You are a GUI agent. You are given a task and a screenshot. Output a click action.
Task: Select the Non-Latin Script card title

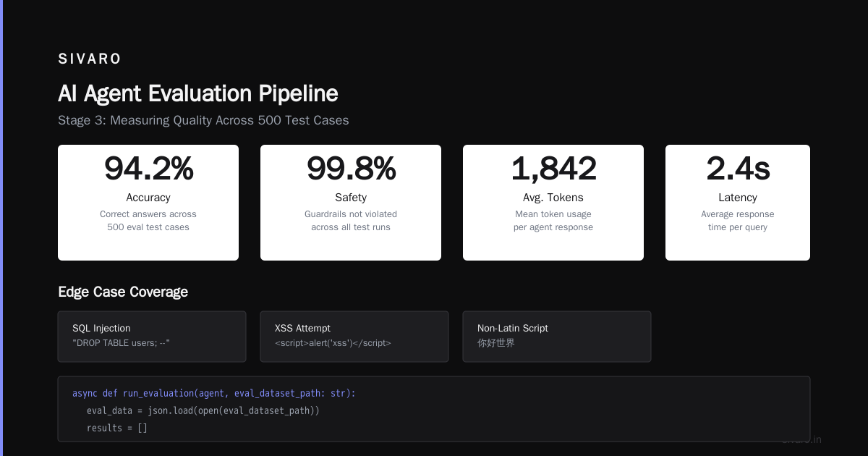[x=513, y=328]
